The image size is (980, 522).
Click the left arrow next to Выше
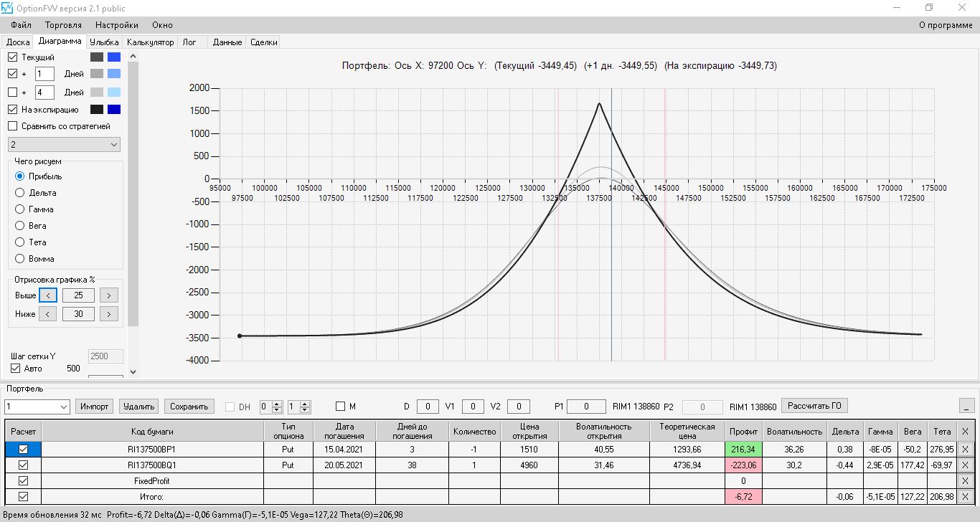point(47,295)
